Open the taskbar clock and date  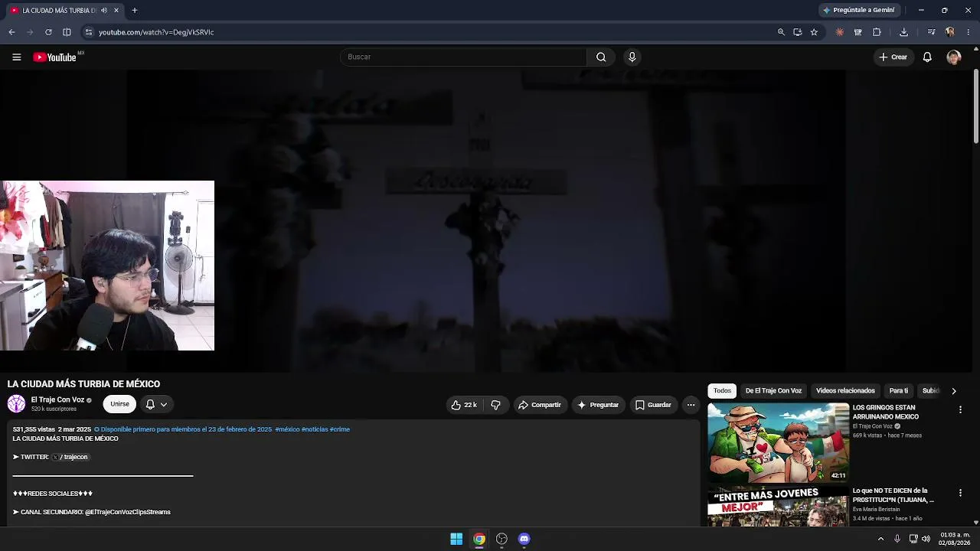point(955,539)
